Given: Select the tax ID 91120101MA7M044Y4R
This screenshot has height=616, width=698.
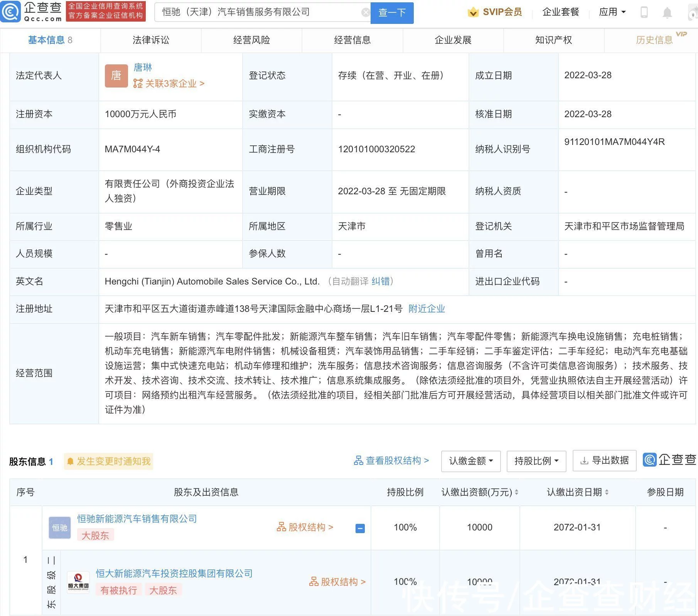Looking at the screenshot, I should pyautogui.click(x=615, y=142).
